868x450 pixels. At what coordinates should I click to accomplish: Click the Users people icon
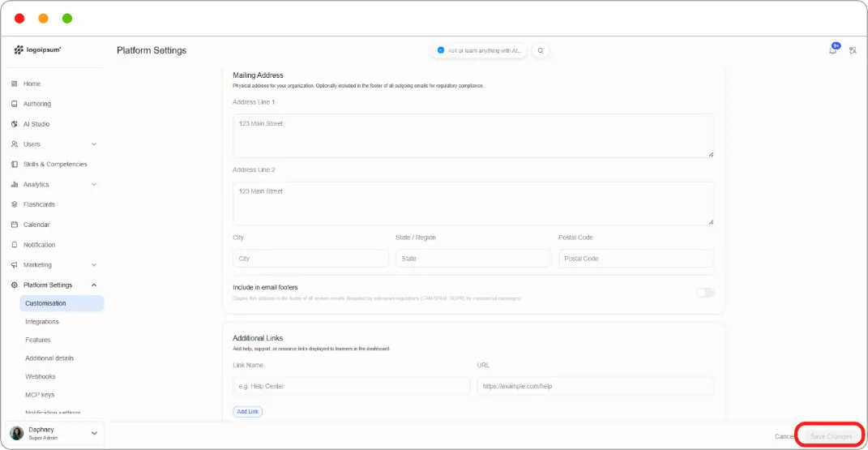[x=15, y=144]
